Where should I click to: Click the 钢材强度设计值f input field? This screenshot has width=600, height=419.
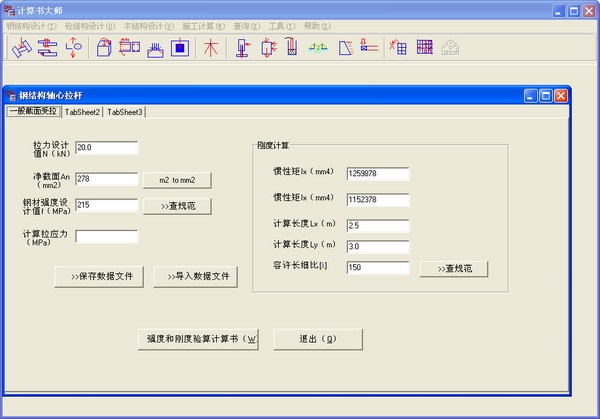pos(107,205)
